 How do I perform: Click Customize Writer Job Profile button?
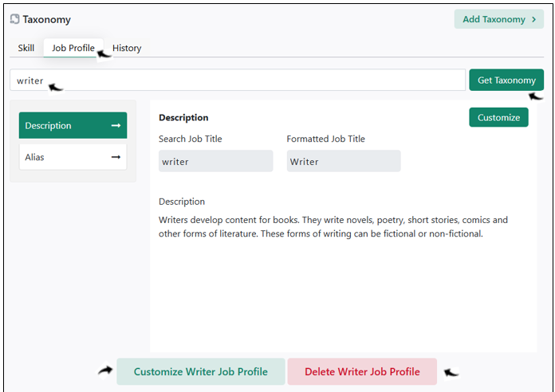[201, 371]
